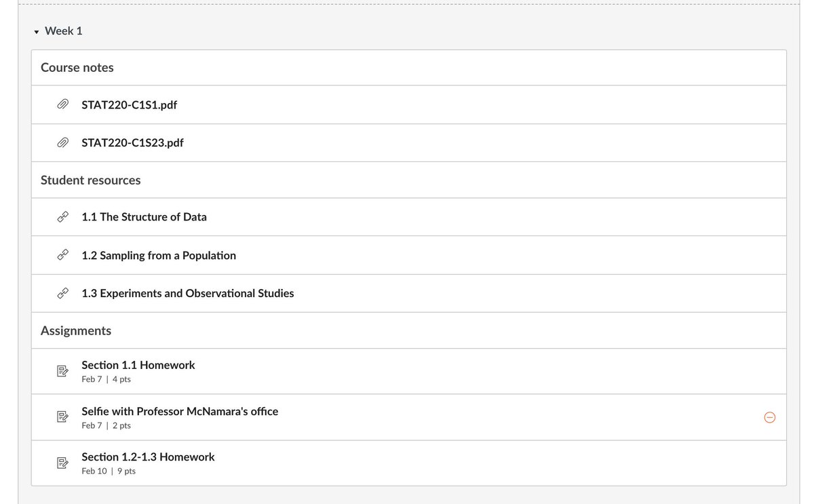814x504 pixels.
Task: Click attachment icon next to STAT220-C1S23.pdf
Action: coord(62,142)
